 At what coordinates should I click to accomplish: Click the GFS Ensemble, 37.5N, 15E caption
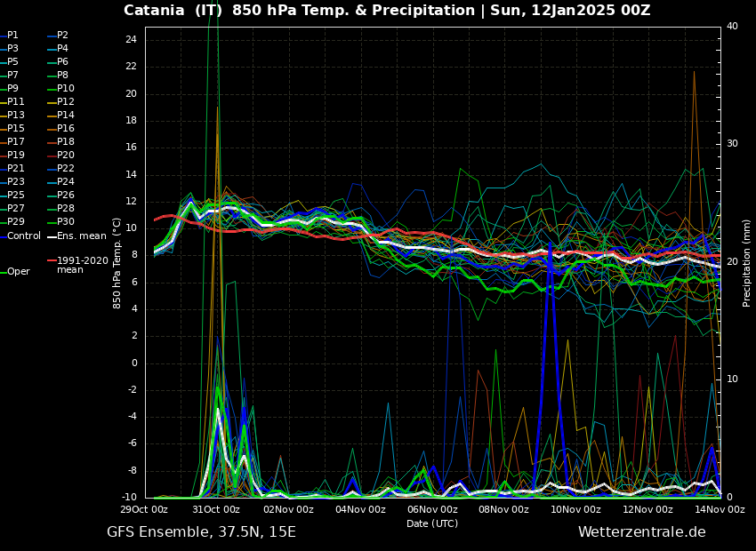pos(201,532)
